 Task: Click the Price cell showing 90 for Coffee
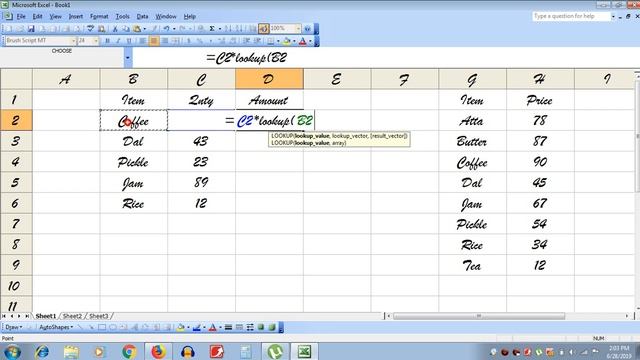(x=540, y=162)
